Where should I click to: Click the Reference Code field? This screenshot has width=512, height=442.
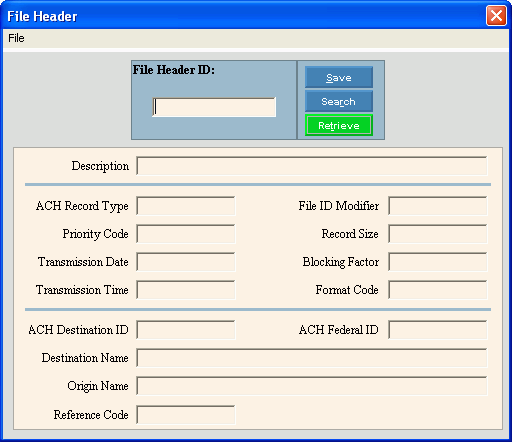point(186,415)
